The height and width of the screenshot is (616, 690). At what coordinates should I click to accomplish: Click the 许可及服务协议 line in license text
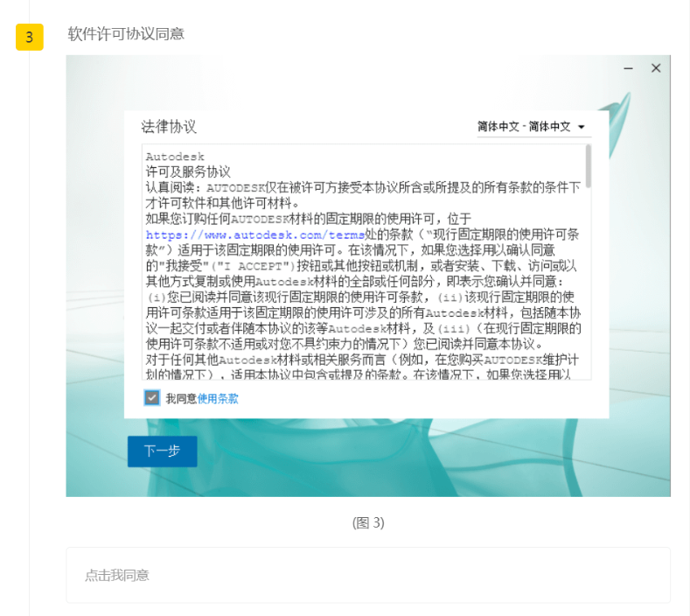pos(188,171)
